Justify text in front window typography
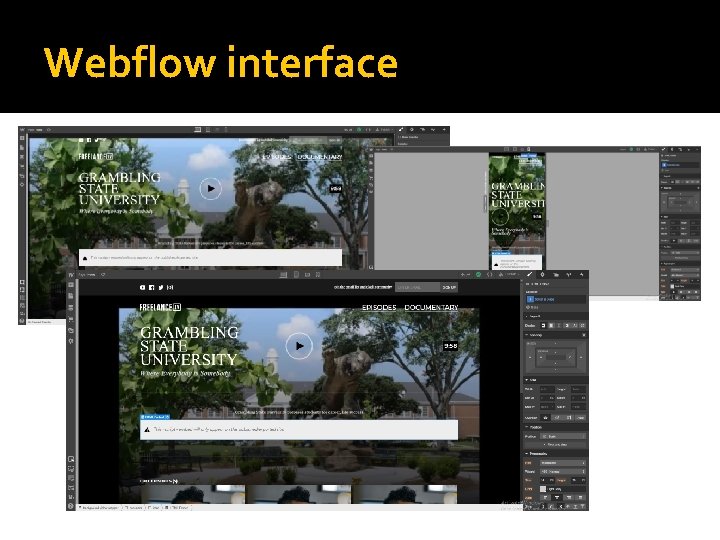Image resolution: width=720 pixels, height=540 pixels. 581,498
